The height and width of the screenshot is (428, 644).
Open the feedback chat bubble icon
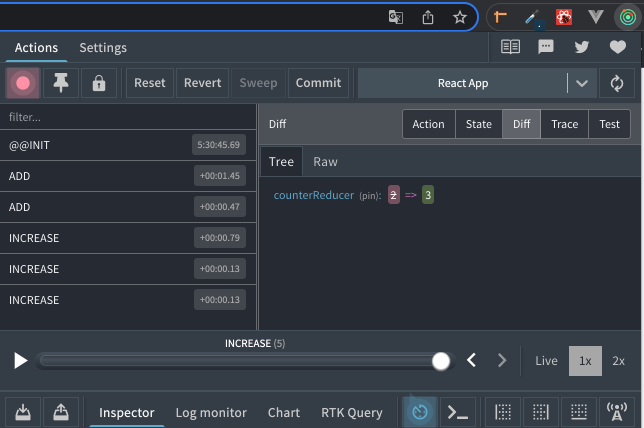(x=546, y=47)
